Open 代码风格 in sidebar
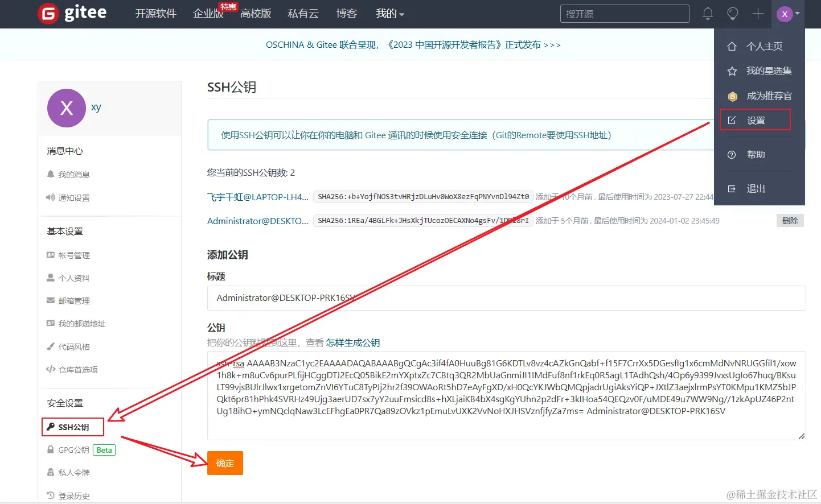The height and width of the screenshot is (504, 821). 74,347
